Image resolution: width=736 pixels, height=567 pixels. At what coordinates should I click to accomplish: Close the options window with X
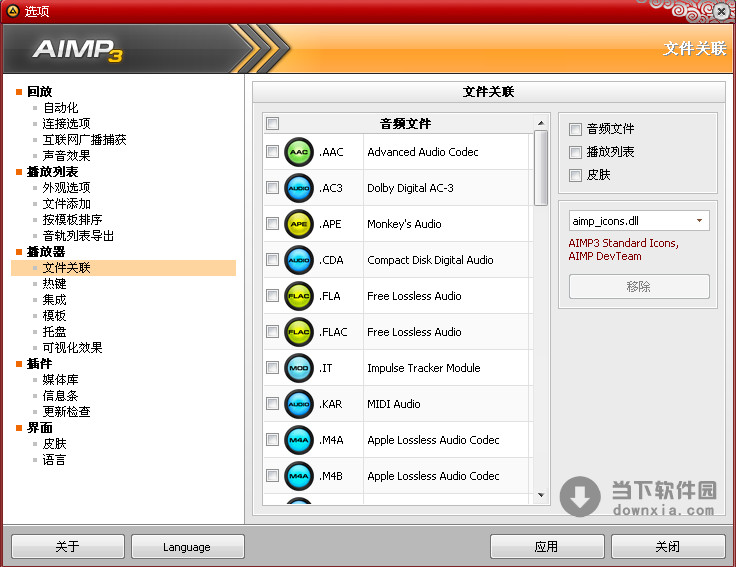pyautogui.click(x=722, y=11)
